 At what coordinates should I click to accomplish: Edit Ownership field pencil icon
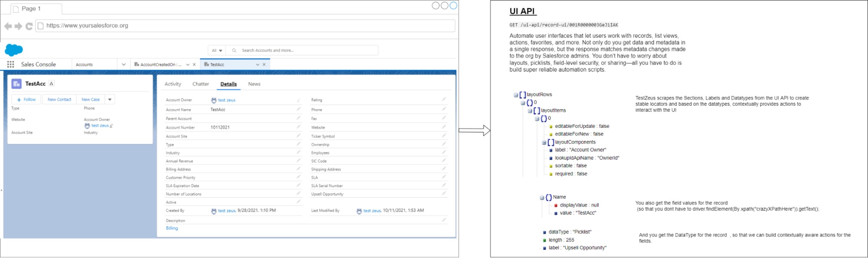pos(444,144)
